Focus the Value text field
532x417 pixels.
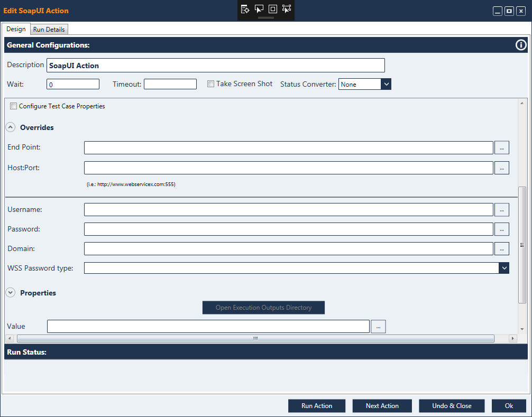[x=208, y=327]
